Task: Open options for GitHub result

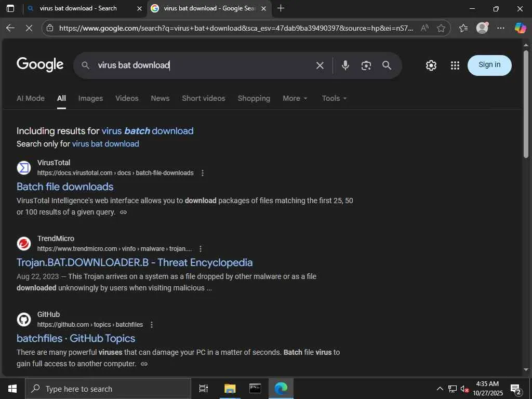Action: click(x=152, y=325)
